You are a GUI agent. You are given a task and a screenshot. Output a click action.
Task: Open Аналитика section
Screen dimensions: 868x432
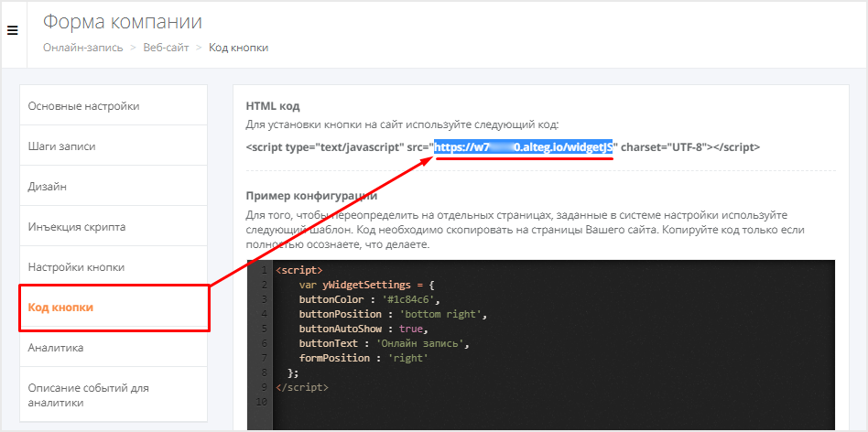(x=114, y=348)
